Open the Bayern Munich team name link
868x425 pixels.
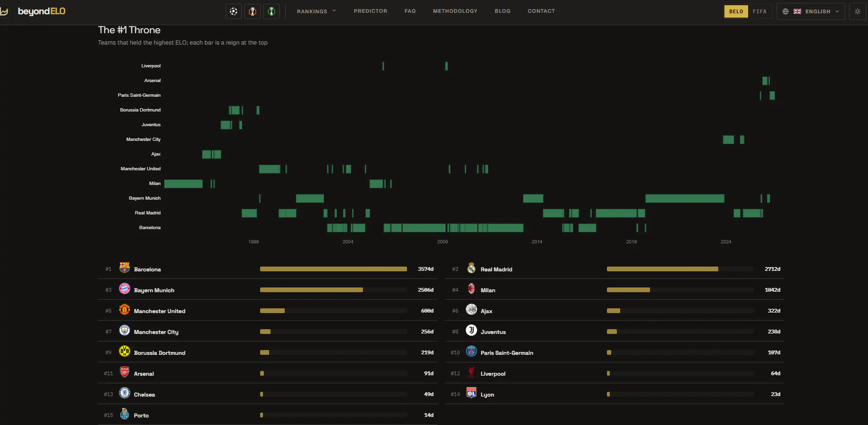click(x=154, y=290)
